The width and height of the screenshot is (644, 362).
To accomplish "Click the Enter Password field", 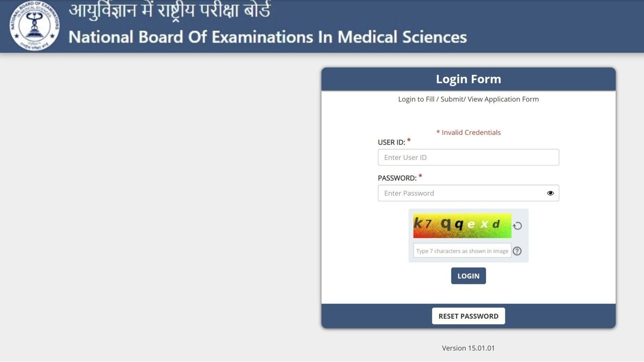I will tap(468, 193).
